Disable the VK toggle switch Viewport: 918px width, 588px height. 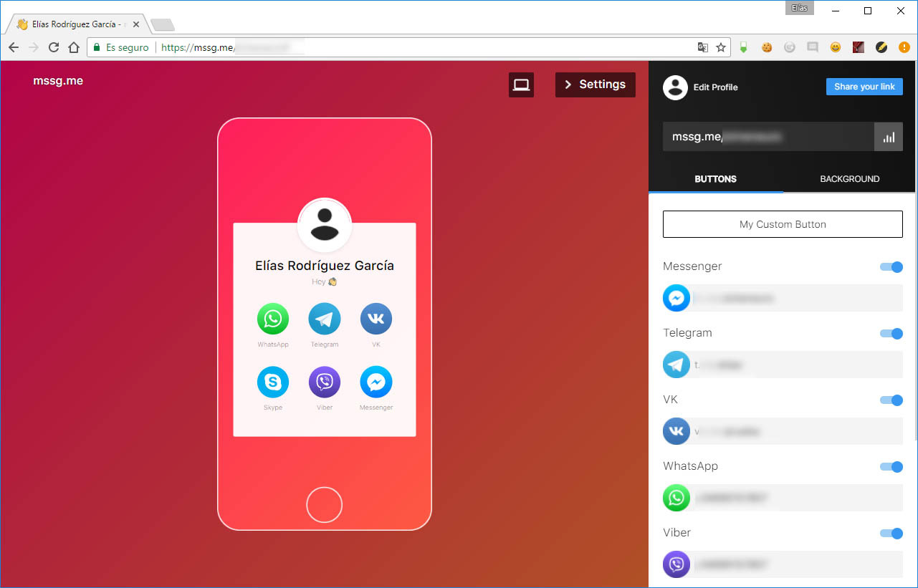[891, 400]
